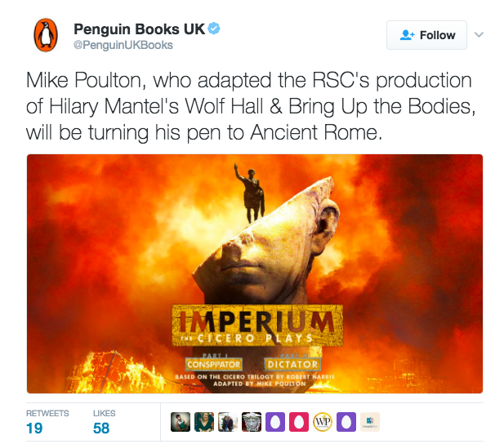Click the beige avatar with blue logo
This screenshot has height=444, width=504.
pos(370,422)
